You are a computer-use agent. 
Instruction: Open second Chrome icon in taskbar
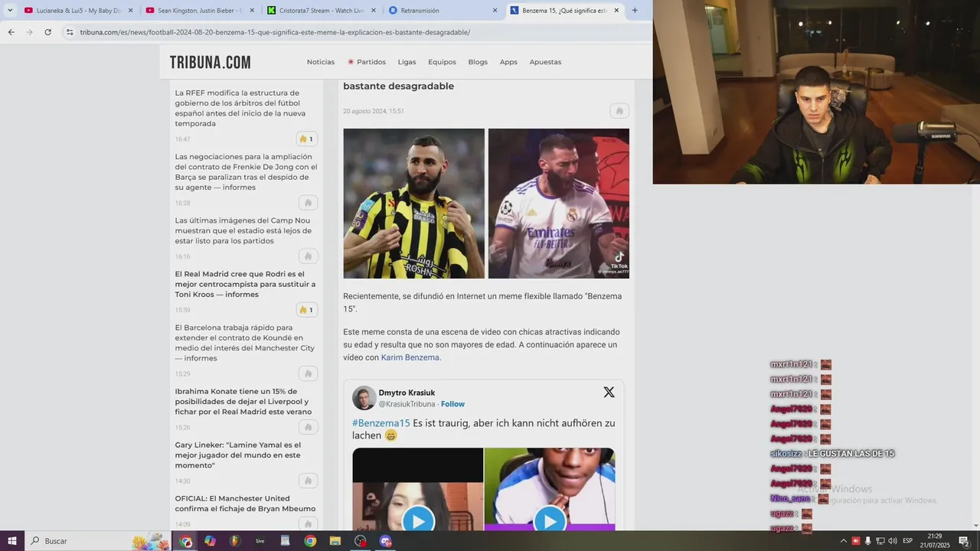click(x=310, y=541)
